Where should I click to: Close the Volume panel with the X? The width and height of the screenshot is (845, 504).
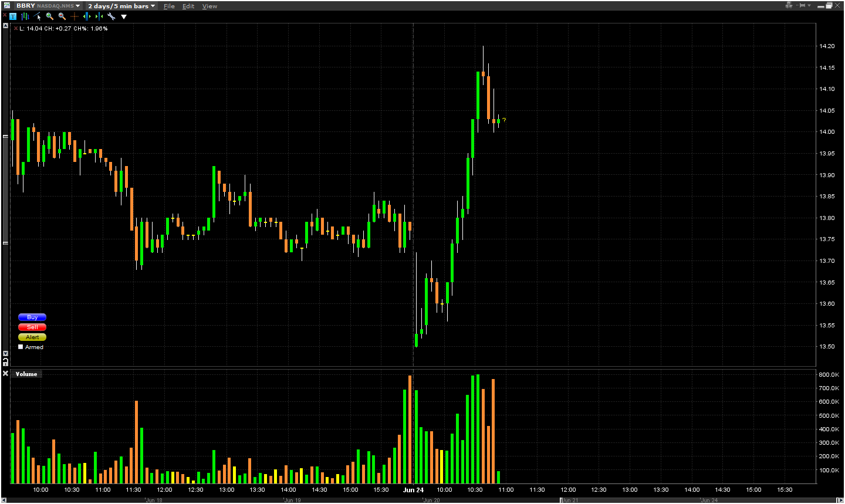coord(5,374)
